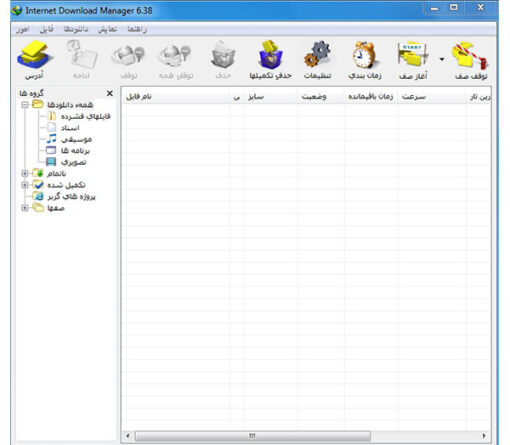Sort by نام فایل (File name) column
This screenshot has width=510, height=445.
pos(176,97)
